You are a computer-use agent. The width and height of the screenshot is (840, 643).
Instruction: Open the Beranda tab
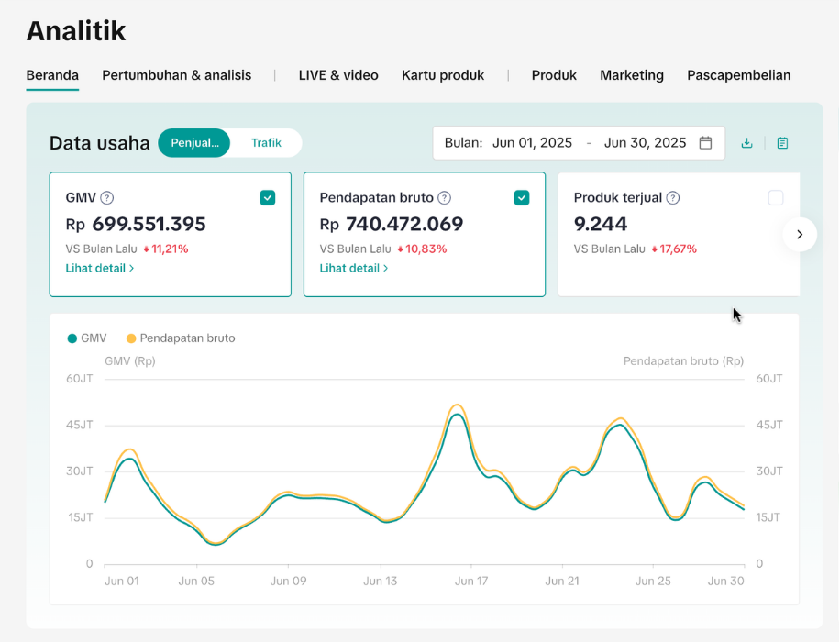tap(52, 75)
